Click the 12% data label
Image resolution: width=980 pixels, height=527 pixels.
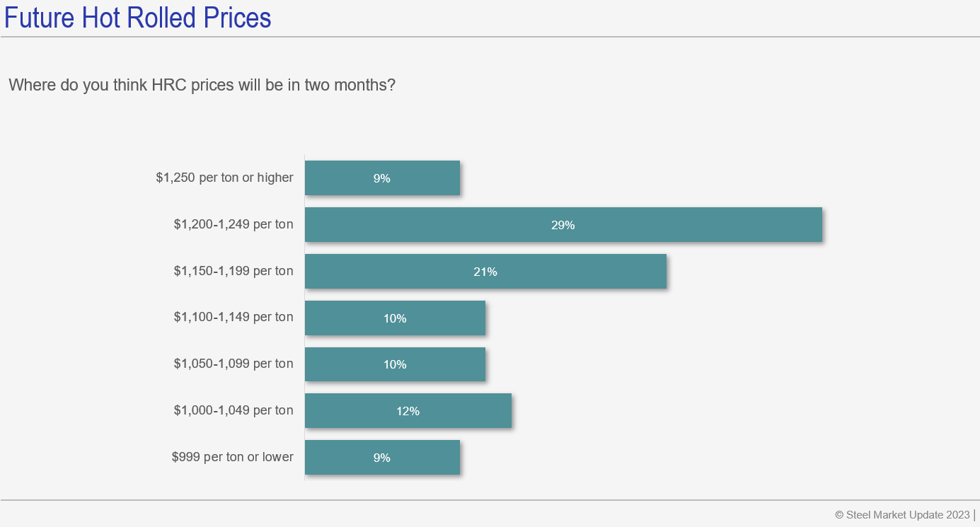(408, 411)
